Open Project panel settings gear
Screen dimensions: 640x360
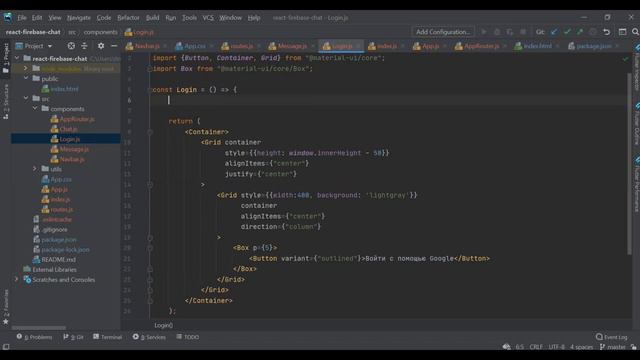pyautogui.click(x=100, y=46)
